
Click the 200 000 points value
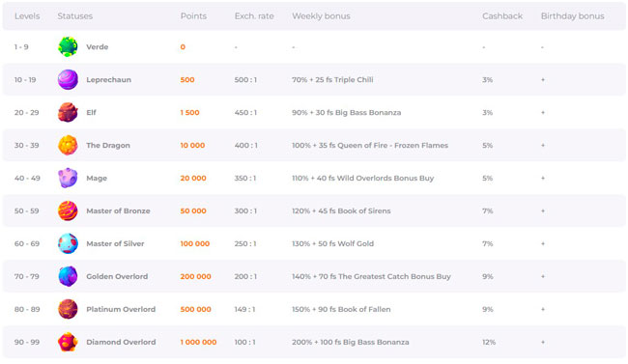(195, 277)
